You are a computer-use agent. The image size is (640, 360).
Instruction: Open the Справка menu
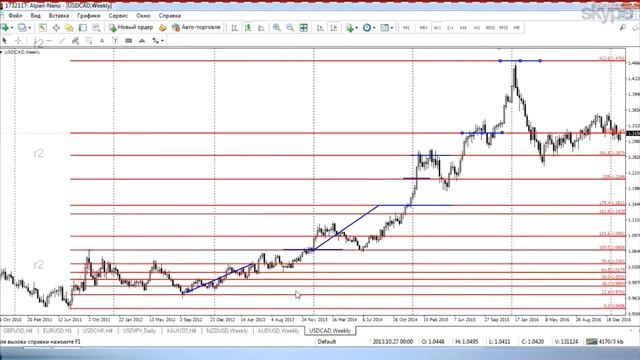[x=170, y=16]
